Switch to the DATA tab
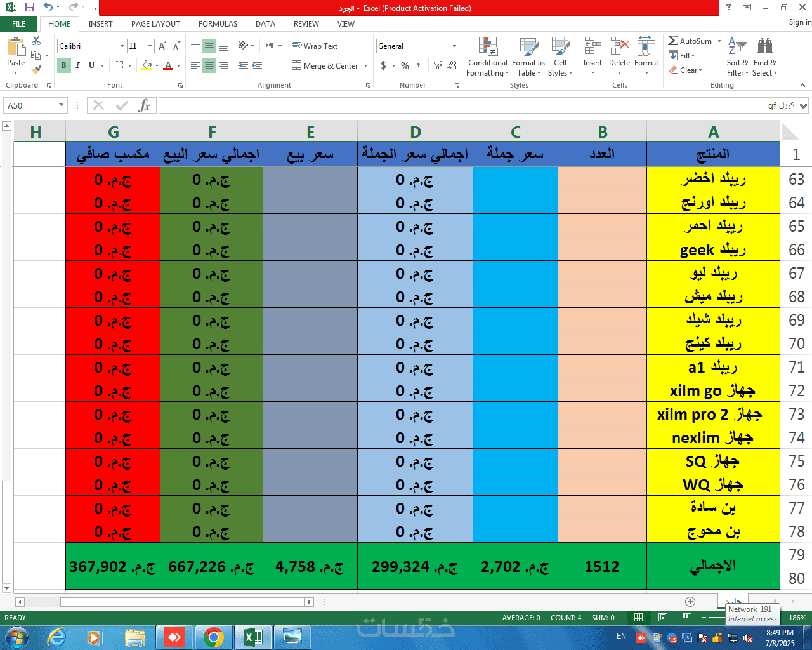Viewport: 812px width, 650px height. [x=265, y=24]
